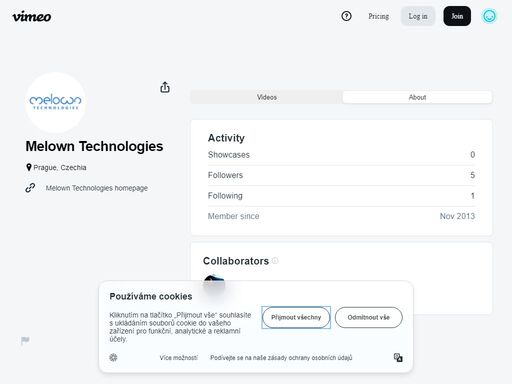Click the 'Prague, Czechia' location text

coord(60,168)
